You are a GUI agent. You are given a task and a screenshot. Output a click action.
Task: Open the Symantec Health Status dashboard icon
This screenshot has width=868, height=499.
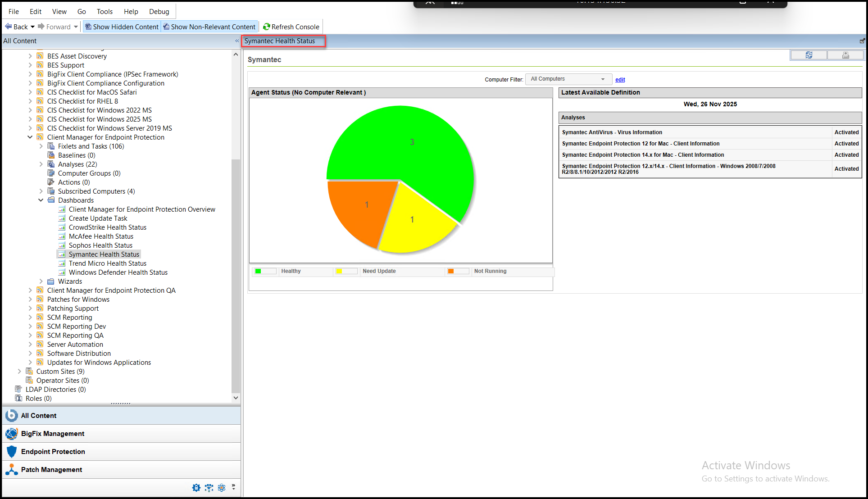[62, 254]
